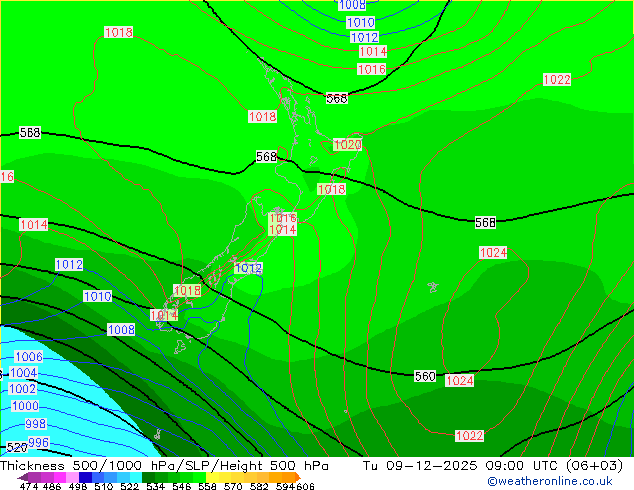Pick the dark purple 474 legend swatch
The image size is (634, 490).
coord(34,477)
